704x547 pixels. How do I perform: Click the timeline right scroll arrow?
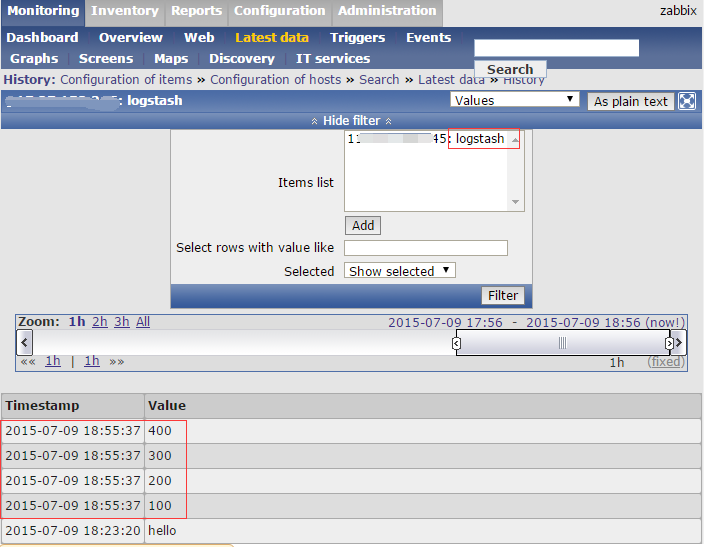click(x=680, y=342)
